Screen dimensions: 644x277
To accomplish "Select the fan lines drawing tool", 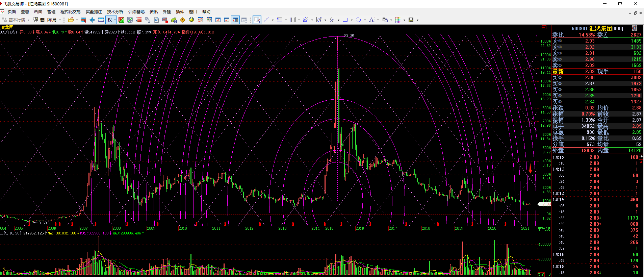I will tap(306, 20).
